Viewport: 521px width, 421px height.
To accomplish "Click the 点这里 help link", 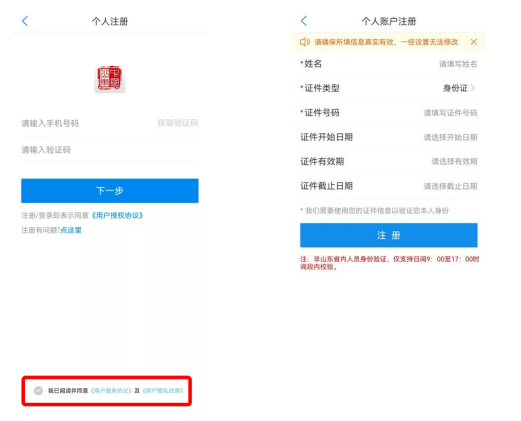I will [71, 230].
